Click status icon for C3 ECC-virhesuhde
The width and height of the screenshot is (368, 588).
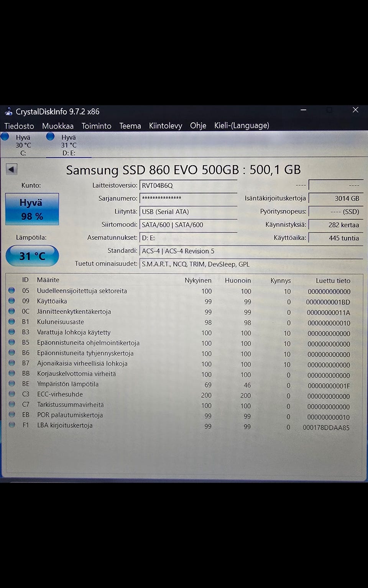tap(12, 394)
